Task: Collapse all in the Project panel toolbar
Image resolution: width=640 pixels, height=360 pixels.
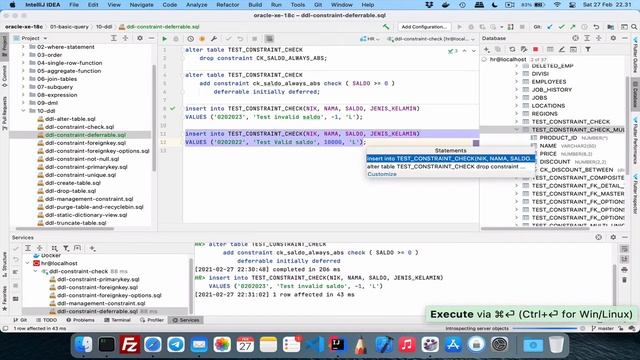Action: (x=125, y=38)
